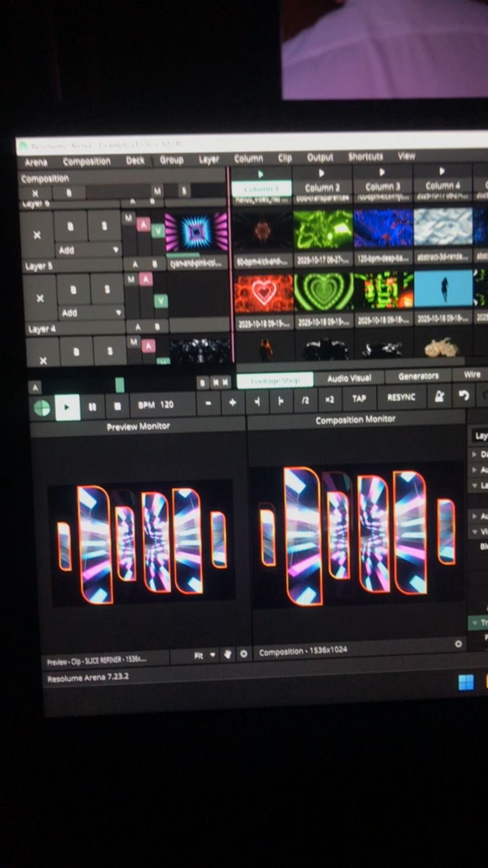Select the red heart clip thumbnail
The height and width of the screenshot is (868, 488).
pos(264,293)
